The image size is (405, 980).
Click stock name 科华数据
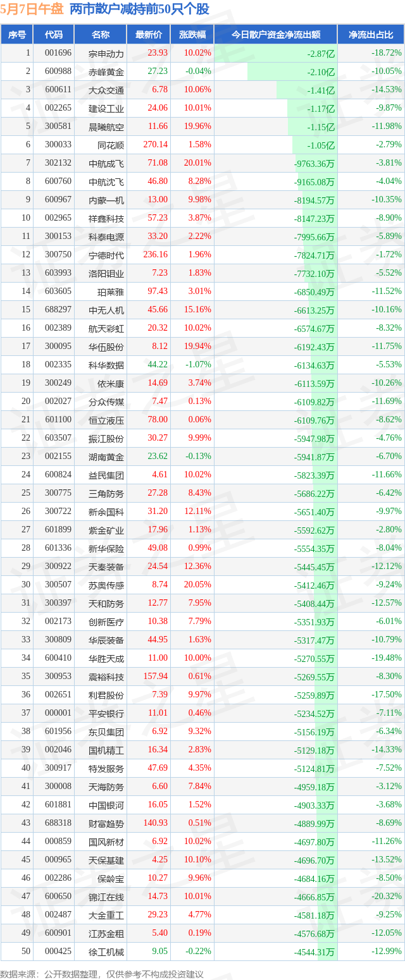[x=106, y=365]
